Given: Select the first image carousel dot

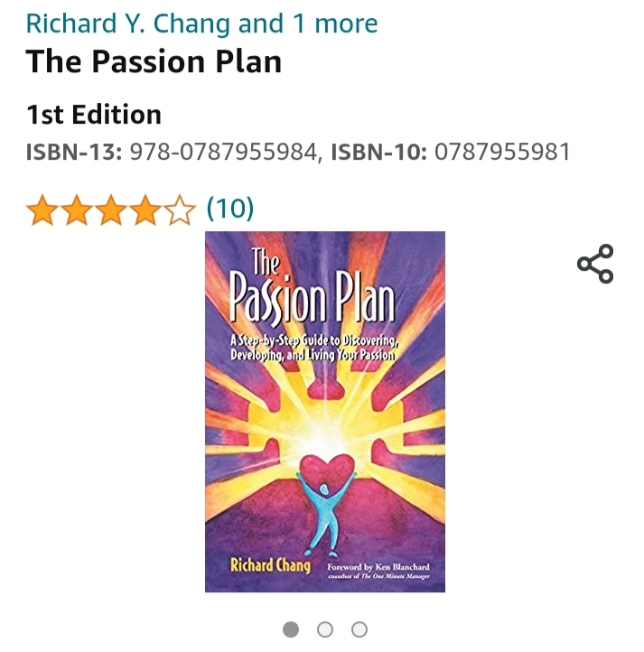Looking at the screenshot, I should click(291, 629).
